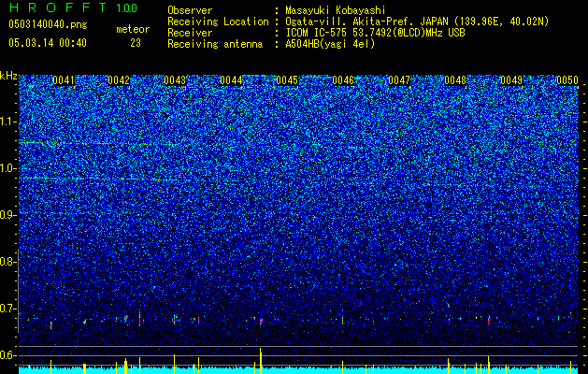The width and height of the screenshot is (588, 374).
Task: Click the 0042 time marker
Action: (x=119, y=80)
